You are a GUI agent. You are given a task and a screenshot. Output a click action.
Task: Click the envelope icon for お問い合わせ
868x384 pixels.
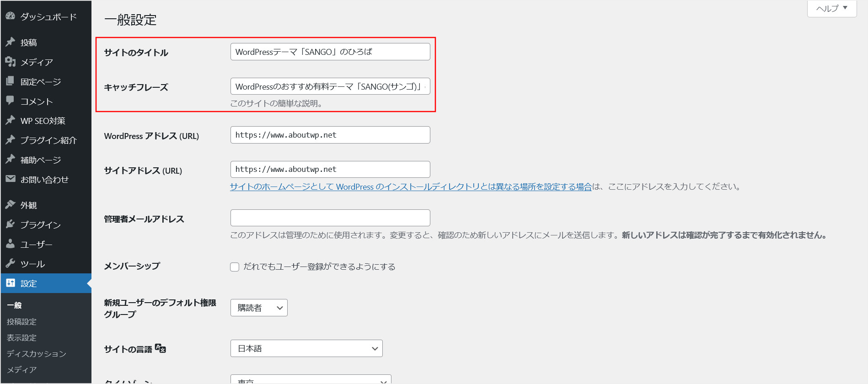10,179
